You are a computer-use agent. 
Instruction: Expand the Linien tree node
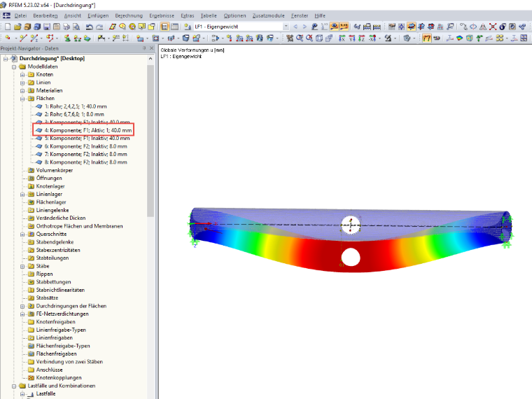pos(22,83)
